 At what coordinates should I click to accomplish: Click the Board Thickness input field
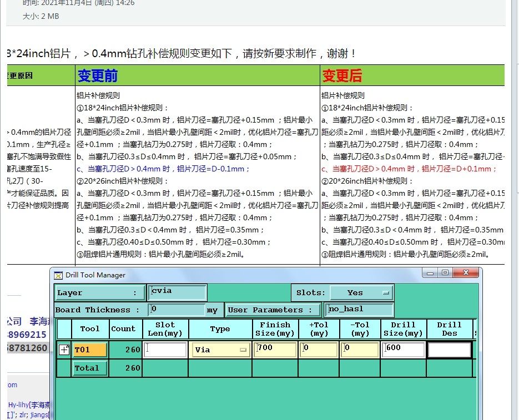(177, 310)
